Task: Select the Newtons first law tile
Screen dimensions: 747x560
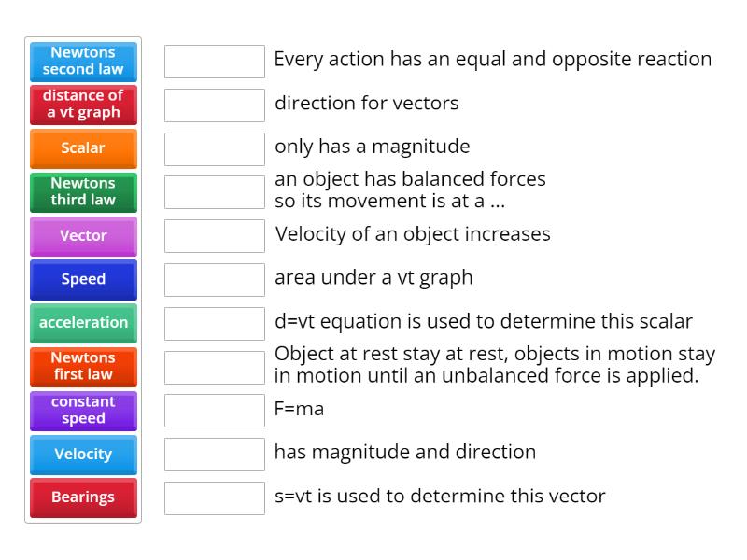Action: pos(83,367)
